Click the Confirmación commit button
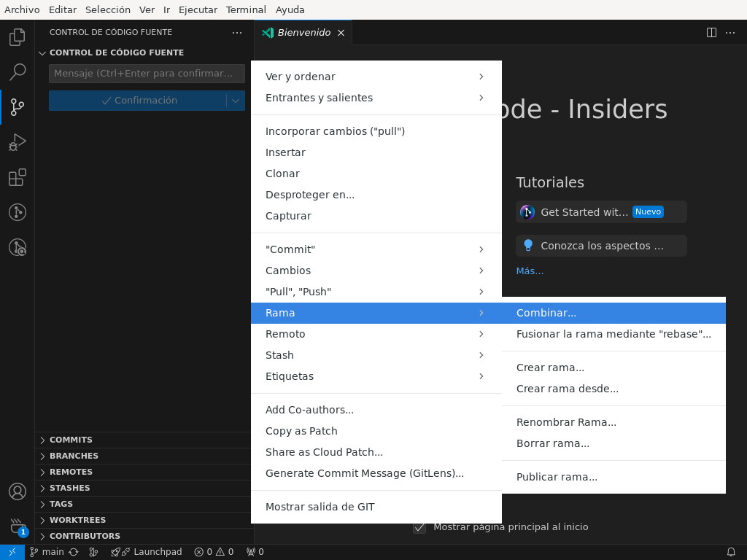 [x=138, y=101]
